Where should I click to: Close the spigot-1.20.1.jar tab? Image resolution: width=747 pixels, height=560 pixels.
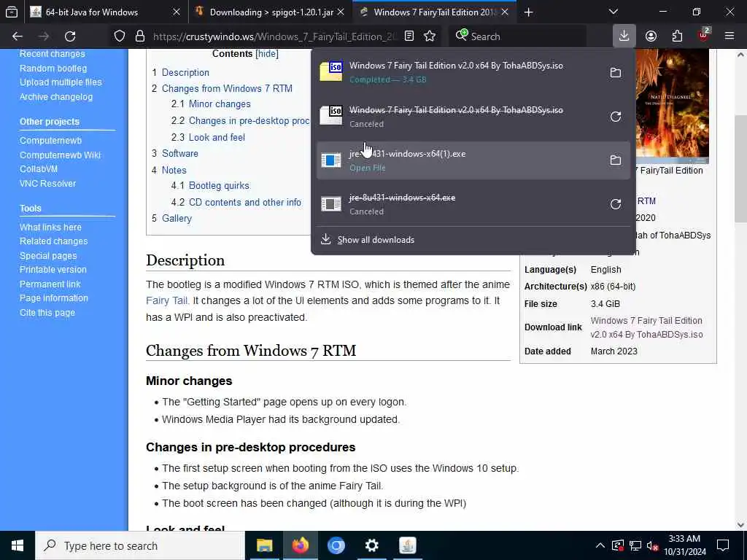(341, 12)
